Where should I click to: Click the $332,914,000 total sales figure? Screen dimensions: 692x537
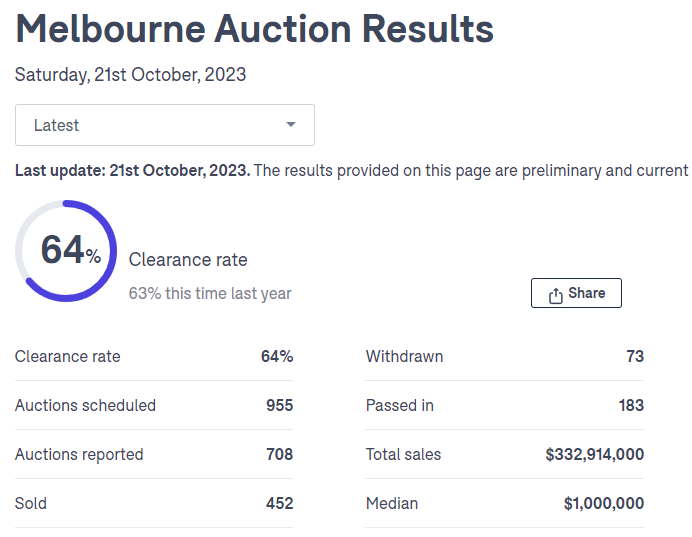(594, 454)
